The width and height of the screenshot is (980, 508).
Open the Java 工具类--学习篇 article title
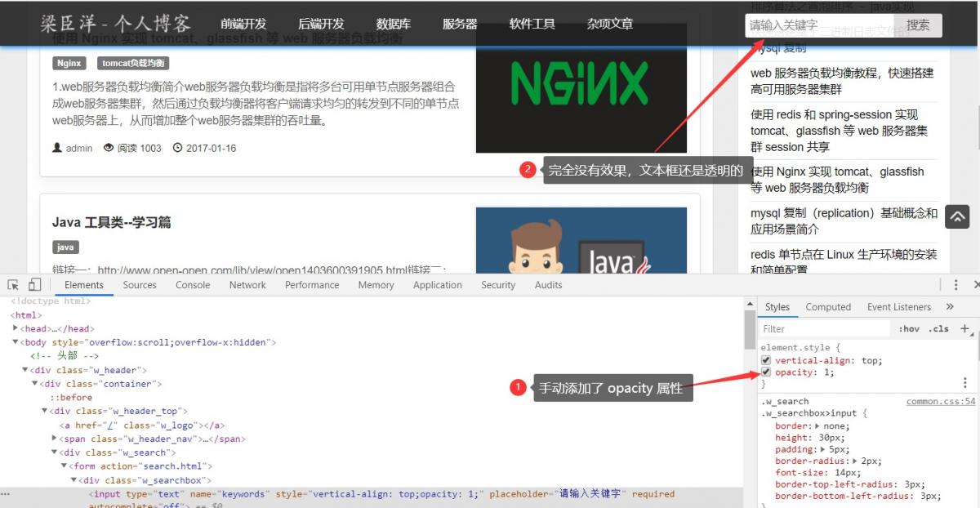tap(112, 222)
